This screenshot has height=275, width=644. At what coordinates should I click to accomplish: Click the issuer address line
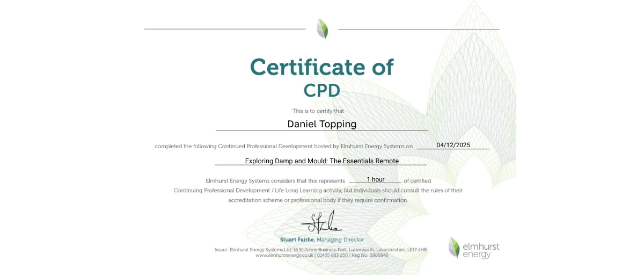(x=321, y=250)
